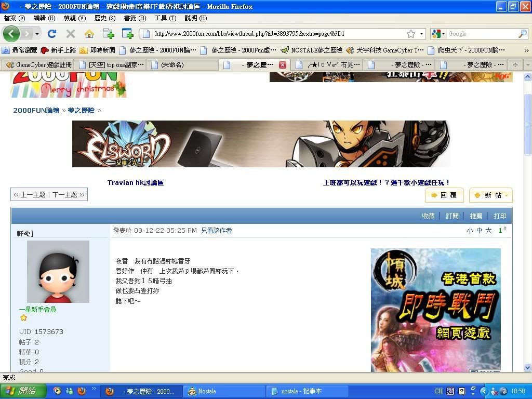Click the Firefox quick launch icon

(82, 391)
